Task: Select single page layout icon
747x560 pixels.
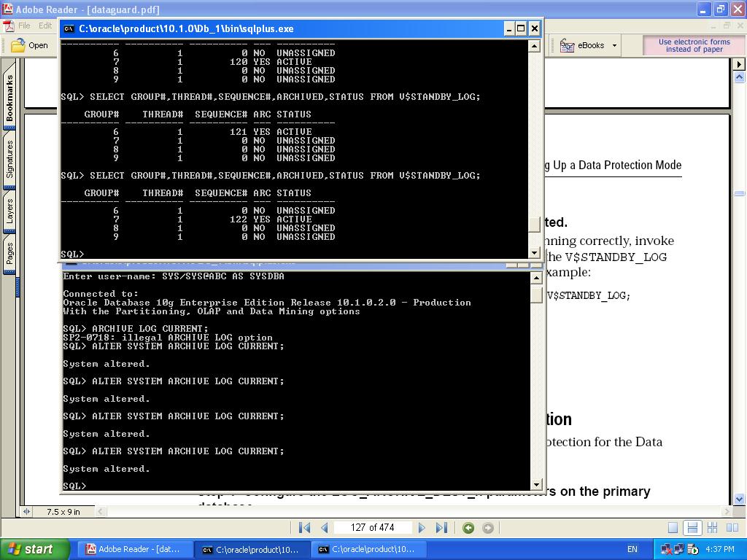Action: [673, 528]
